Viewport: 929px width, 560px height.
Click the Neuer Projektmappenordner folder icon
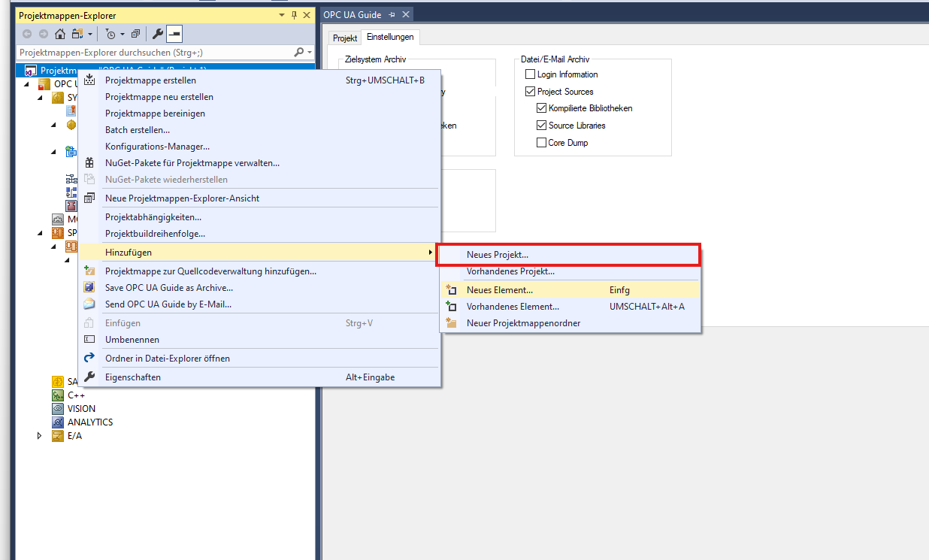(x=451, y=323)
